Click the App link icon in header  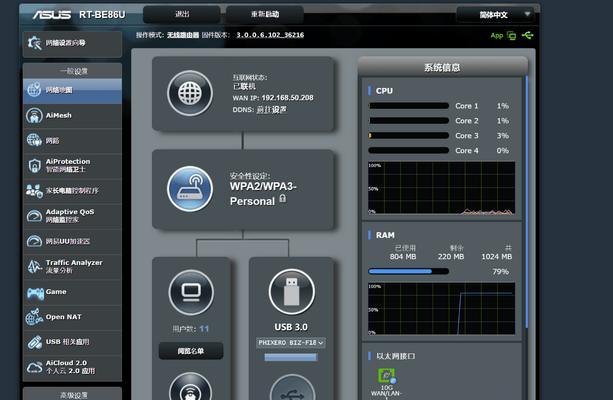(x=497, y=36)
